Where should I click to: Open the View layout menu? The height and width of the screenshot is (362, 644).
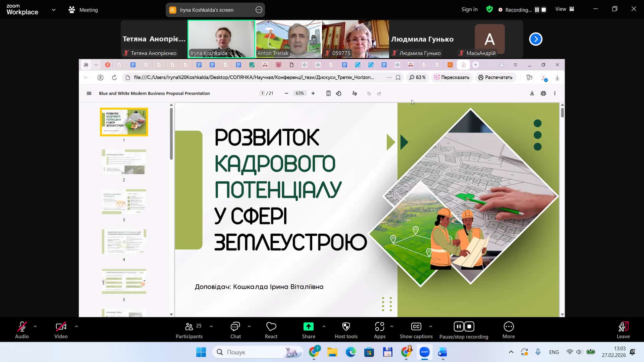[x=565, y=9]
